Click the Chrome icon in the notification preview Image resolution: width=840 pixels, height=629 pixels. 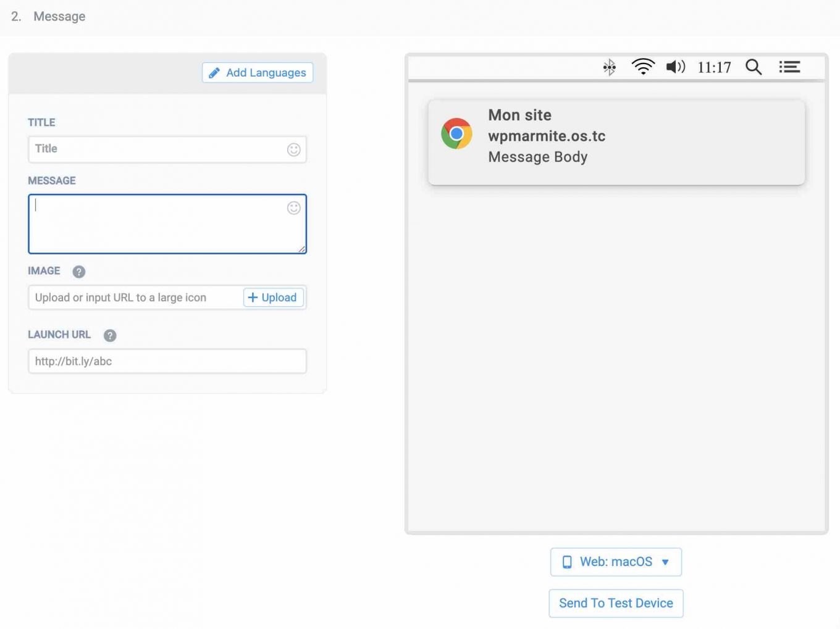(456, 133)
